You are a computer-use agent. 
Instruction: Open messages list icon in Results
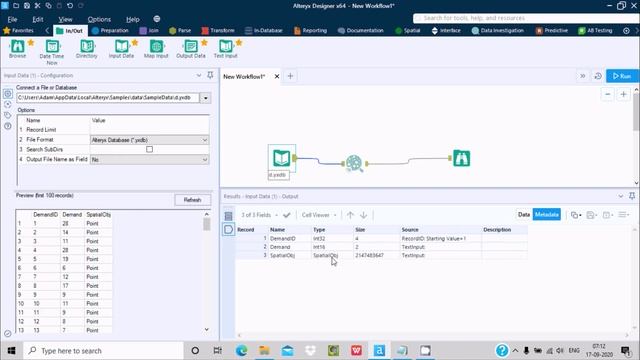(x=228, y=216)
